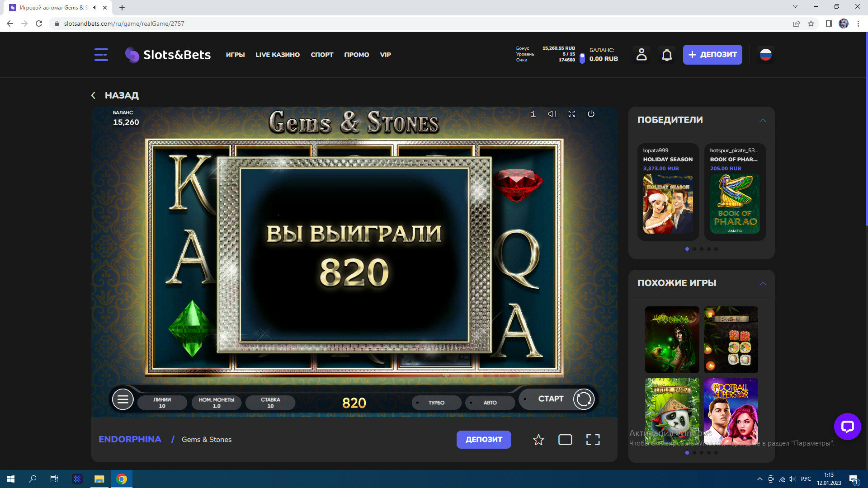The width and height of the screenshot is (868, 488).
Task: Toggle the Авто spin mode
Action: (x=490, y=403)
